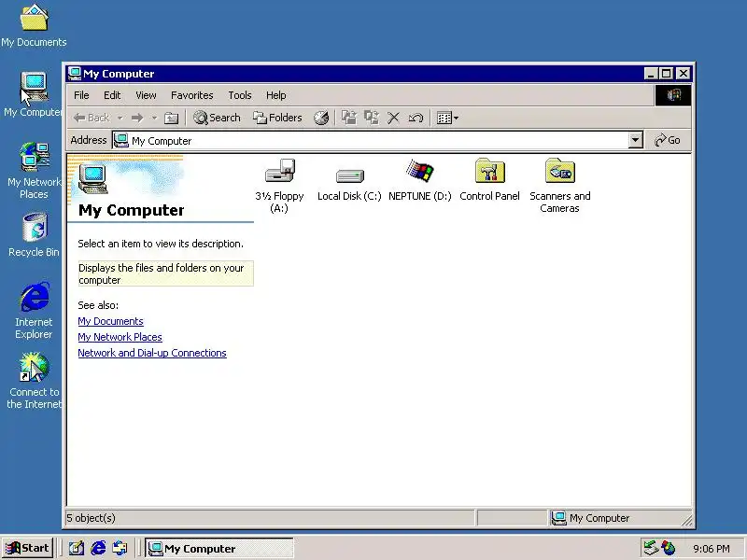
Task: Click the Back toolbar button
Action: tap(92, 118)
